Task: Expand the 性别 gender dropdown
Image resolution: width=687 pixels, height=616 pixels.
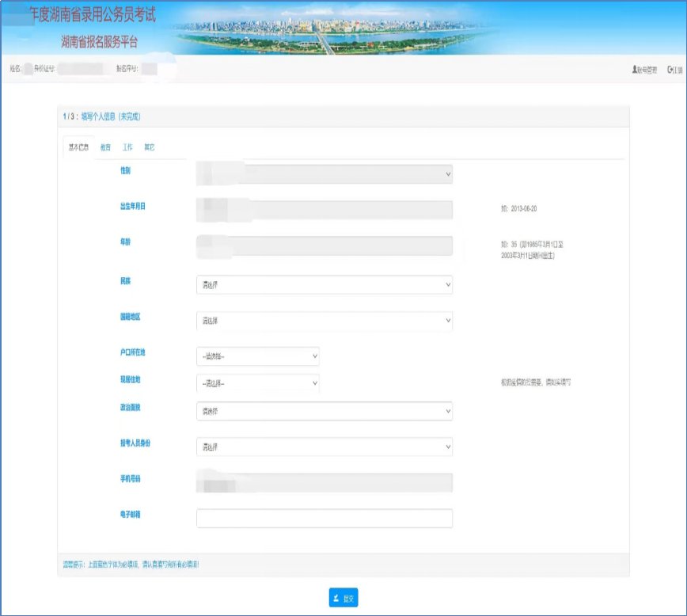Action: pyautogui.click(x=324, y=173)
